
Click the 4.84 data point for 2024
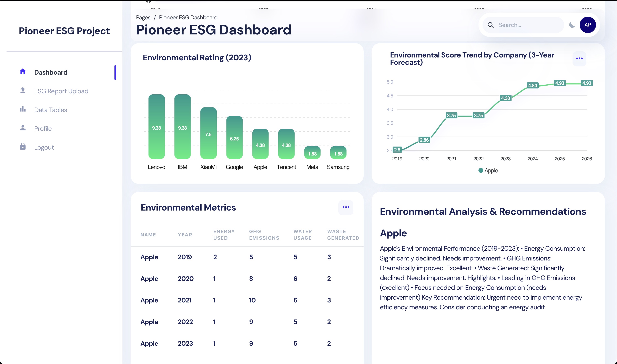pyautogui.click(x=533, y=86)
